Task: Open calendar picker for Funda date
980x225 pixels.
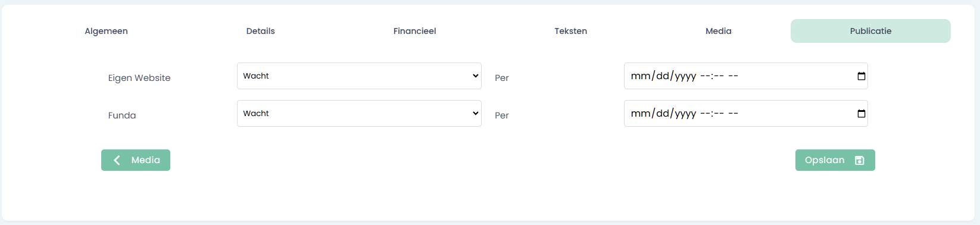Action: [x=861, y=114]
